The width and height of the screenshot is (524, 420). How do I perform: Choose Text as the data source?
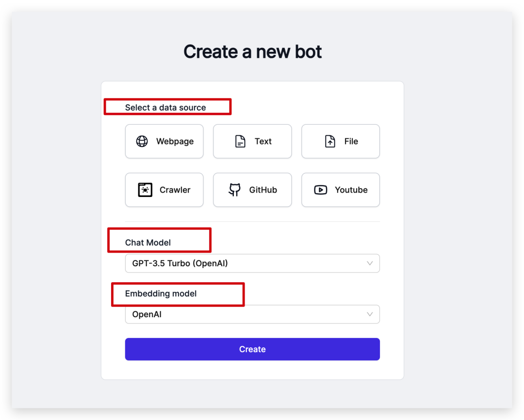pos(263,141)
